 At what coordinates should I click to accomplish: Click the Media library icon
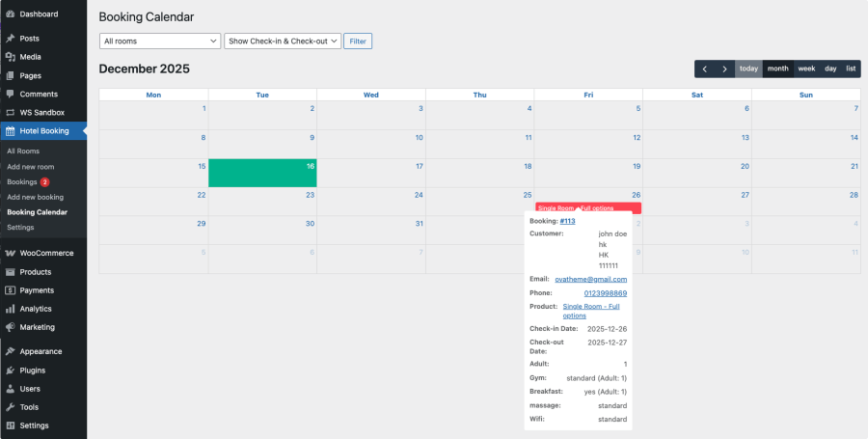coord(10,57)
